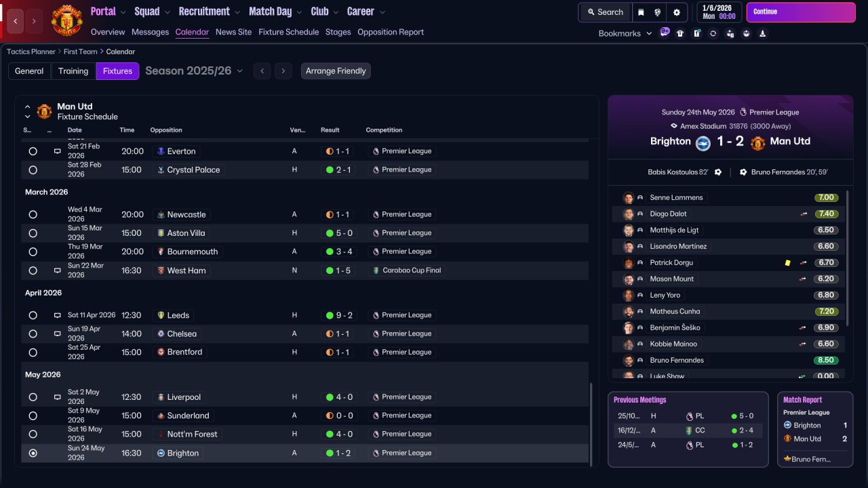Click the shirt icon with teal dot
The image size is (868, 488).
coord(696,33)
